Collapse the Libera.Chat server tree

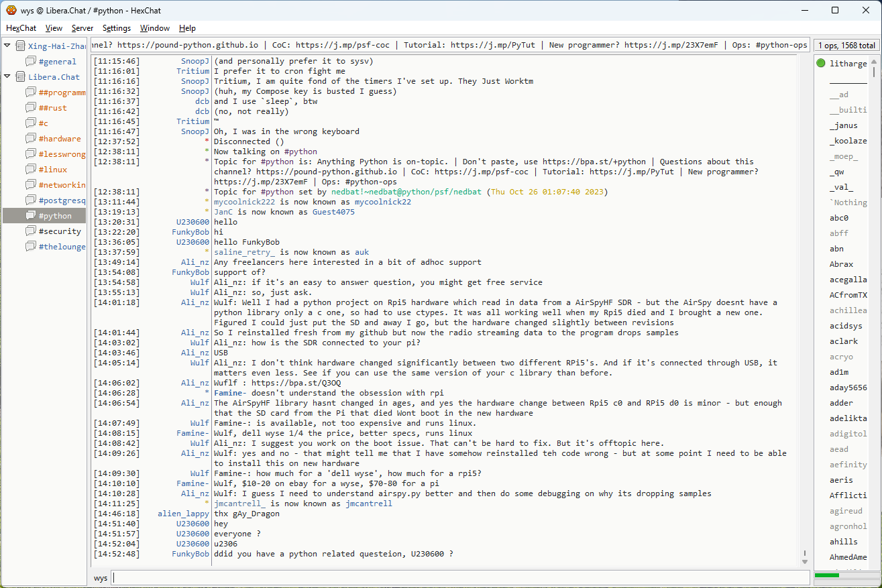[7, 77]
